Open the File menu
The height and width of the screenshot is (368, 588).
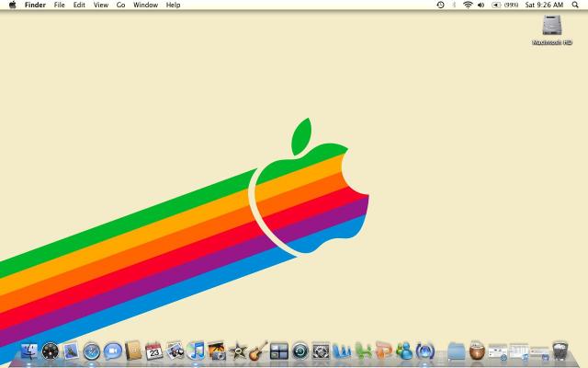coord(59,5)
